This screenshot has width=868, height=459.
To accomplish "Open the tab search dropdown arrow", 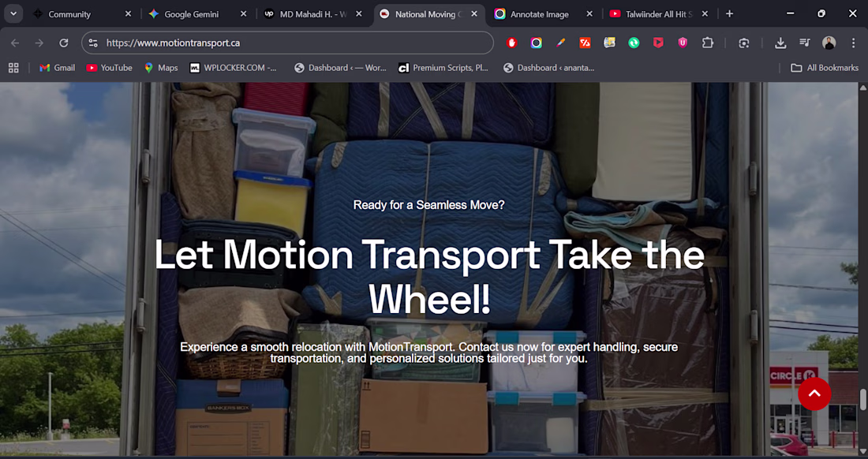I will pos(13,14).
